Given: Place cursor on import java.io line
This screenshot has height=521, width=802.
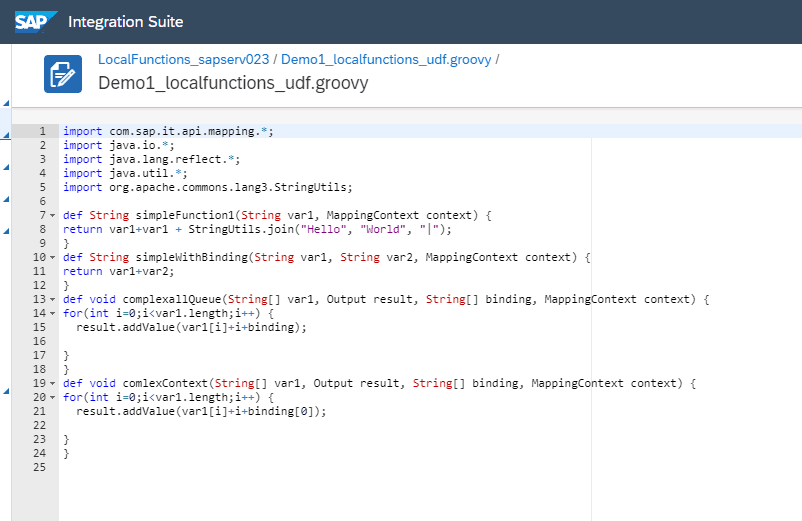Looking at the screenshot, I should 119,145.
